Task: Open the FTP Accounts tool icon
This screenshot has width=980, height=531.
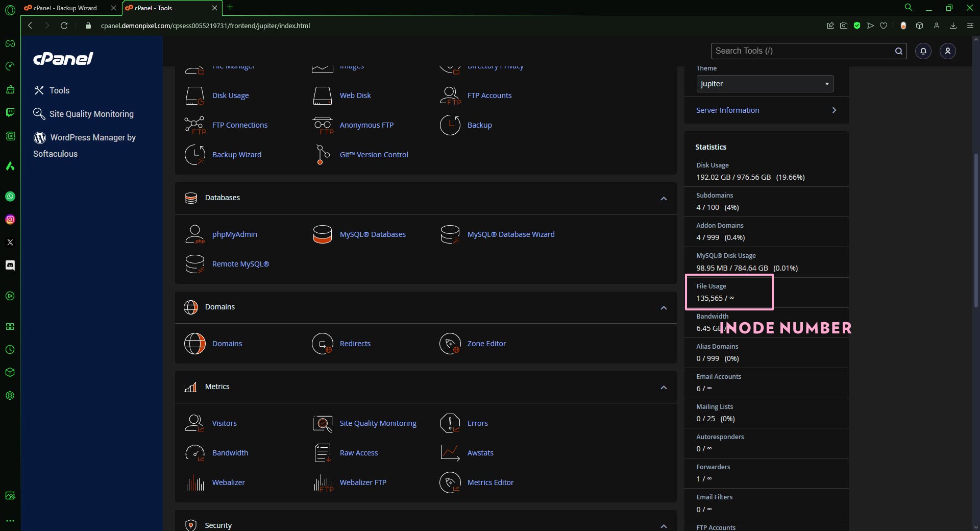Action: tap(450, 95)
